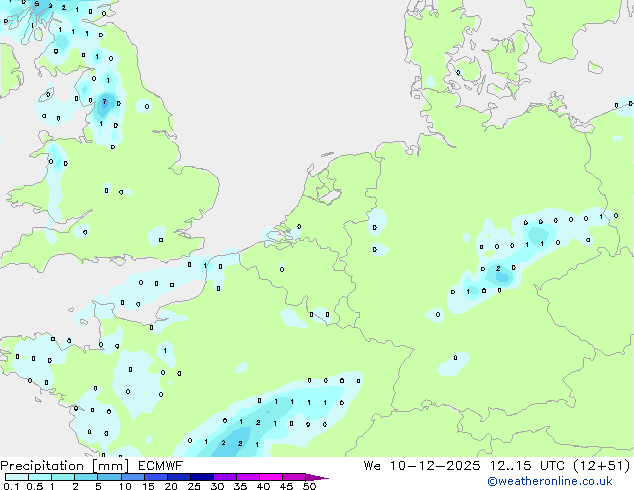The image size is (634, 490).
Task: Click the 2–5 mm legend color swatch
Action: [x=86, y=477]
